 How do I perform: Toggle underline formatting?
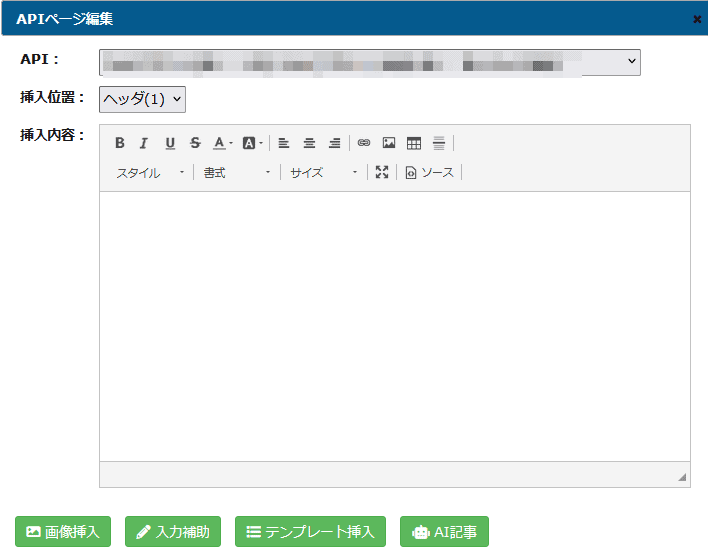pyautogui.click(x=170, y=143)
